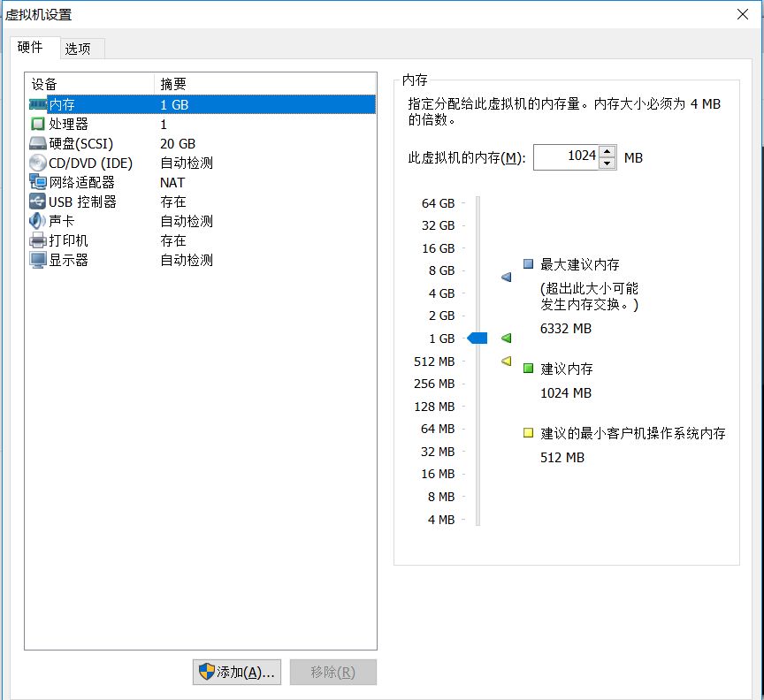
Task: Click the 512 MB minimum guest memory value
Action: [562, 458]
